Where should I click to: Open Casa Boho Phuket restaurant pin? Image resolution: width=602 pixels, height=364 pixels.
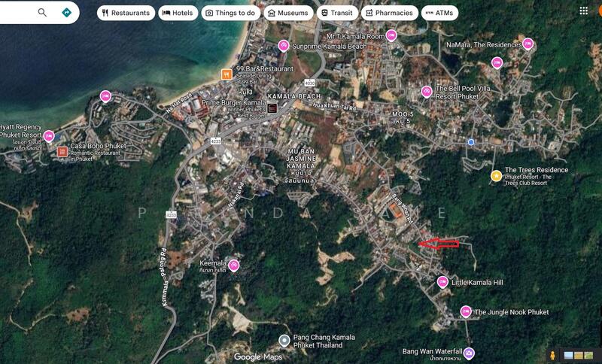click(x=62, y=152)
